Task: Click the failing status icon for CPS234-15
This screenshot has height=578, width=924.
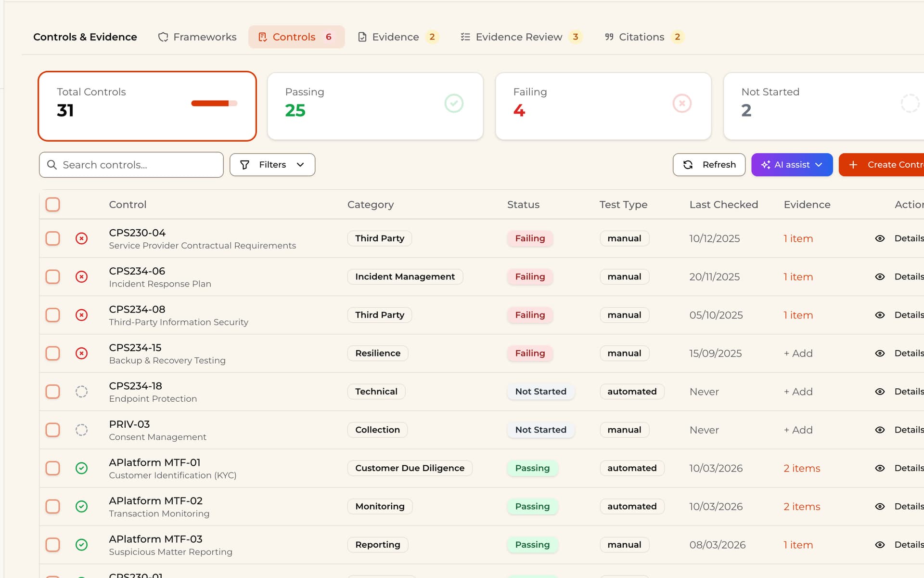Action: click(82, 354)
